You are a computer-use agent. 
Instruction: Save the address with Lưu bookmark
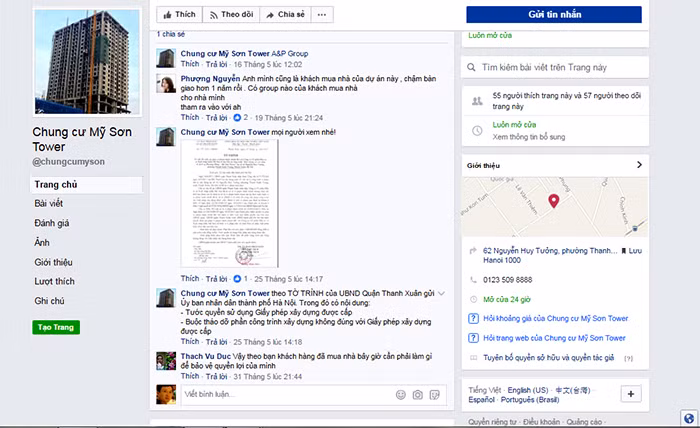point(632,250)
